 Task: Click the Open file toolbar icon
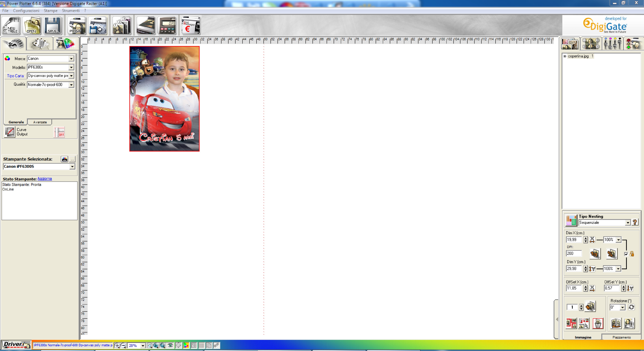click(x=31, y=25)
